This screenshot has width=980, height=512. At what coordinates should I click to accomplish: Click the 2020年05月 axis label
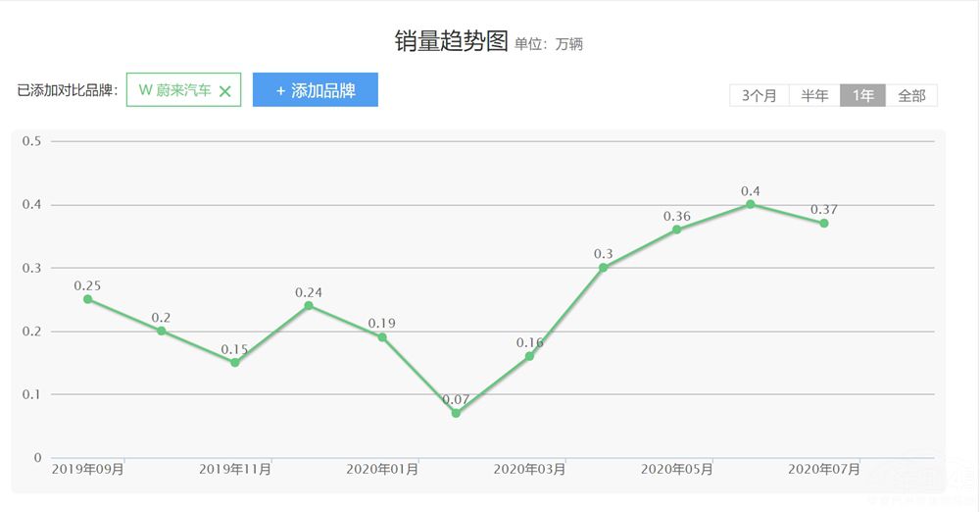[677, 469]
